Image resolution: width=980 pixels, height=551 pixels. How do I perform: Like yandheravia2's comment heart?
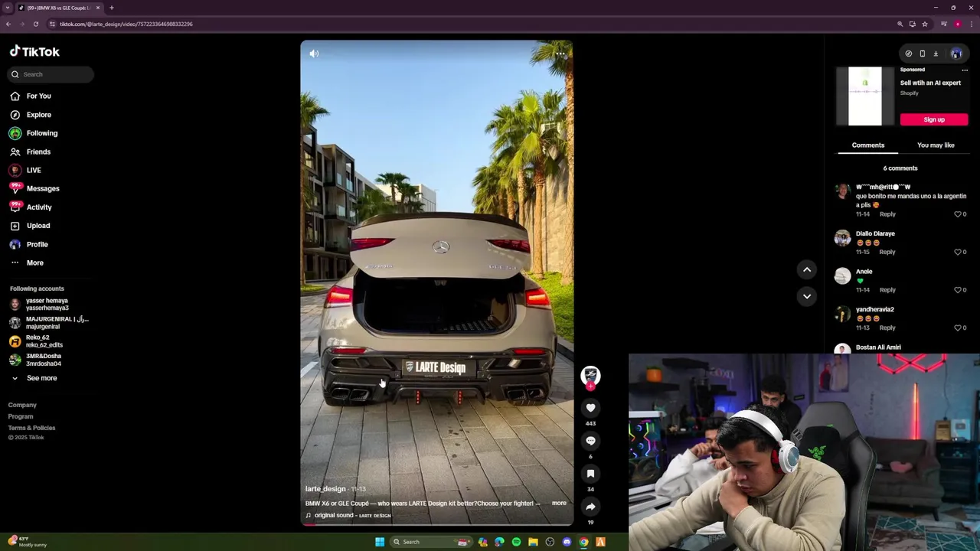pyautogui.click(x=957, y=328)
